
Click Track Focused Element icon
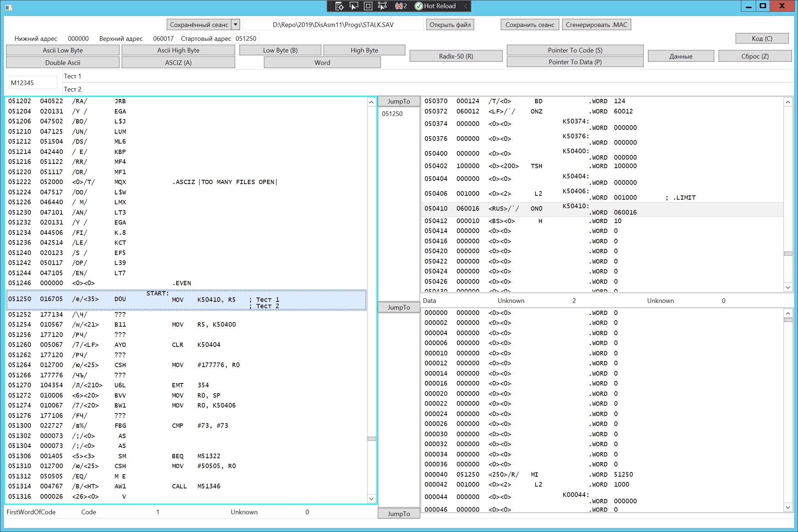(x=382, y=6)
